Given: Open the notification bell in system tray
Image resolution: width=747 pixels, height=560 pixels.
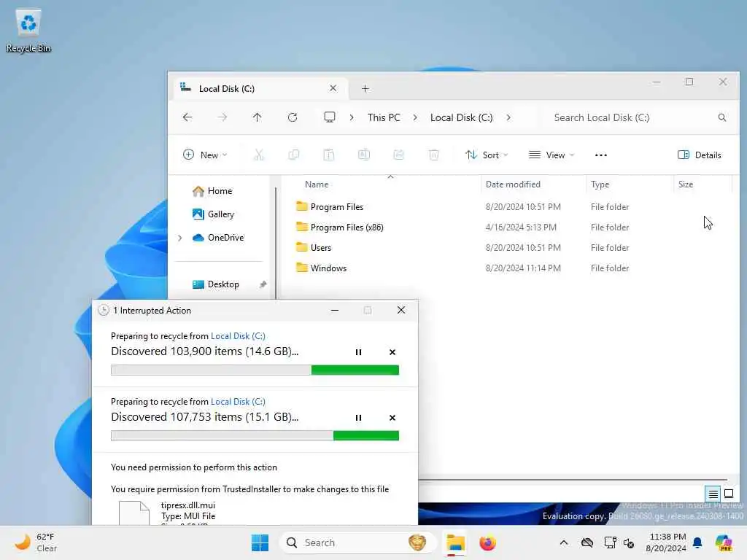Looking at the screenshot, I should click(x=697, y=542).
